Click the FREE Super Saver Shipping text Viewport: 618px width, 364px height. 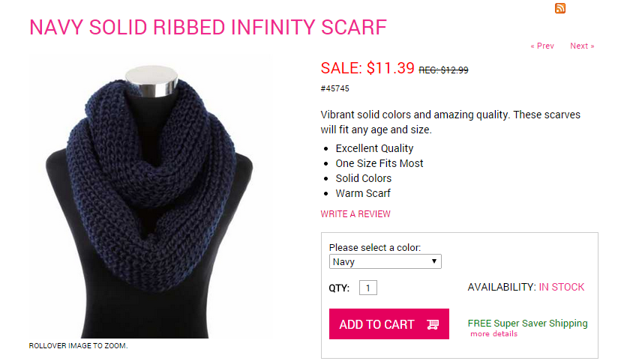(x=527, y=324)
